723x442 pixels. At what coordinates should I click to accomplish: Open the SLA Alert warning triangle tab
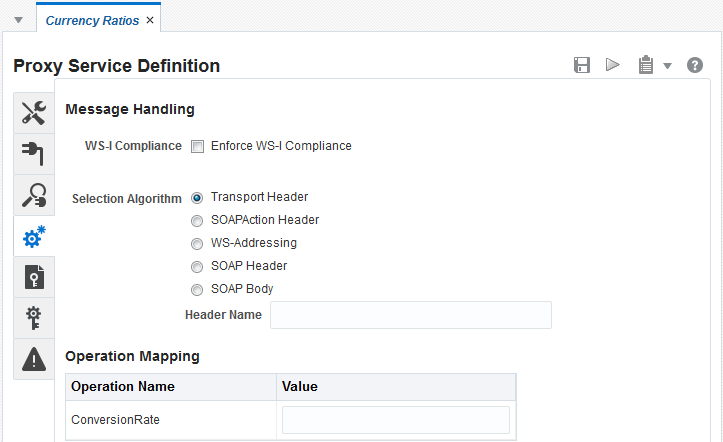coord(34,359)
